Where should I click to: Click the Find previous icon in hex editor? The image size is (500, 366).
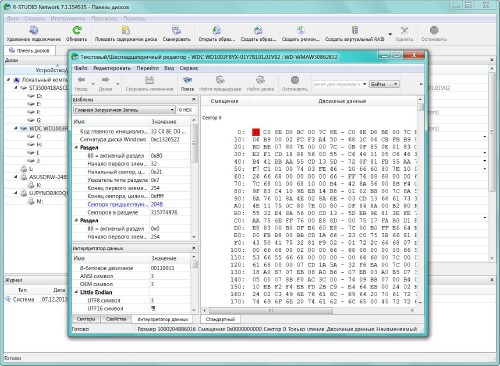coord(220,80)
